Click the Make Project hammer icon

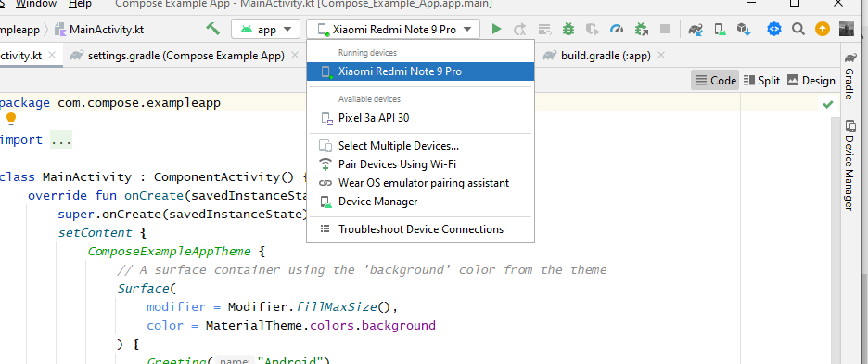212,29
